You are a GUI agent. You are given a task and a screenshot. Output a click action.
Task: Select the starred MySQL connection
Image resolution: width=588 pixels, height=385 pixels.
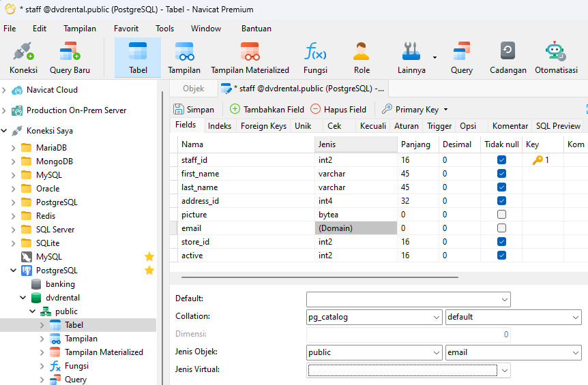coord(48,257)
